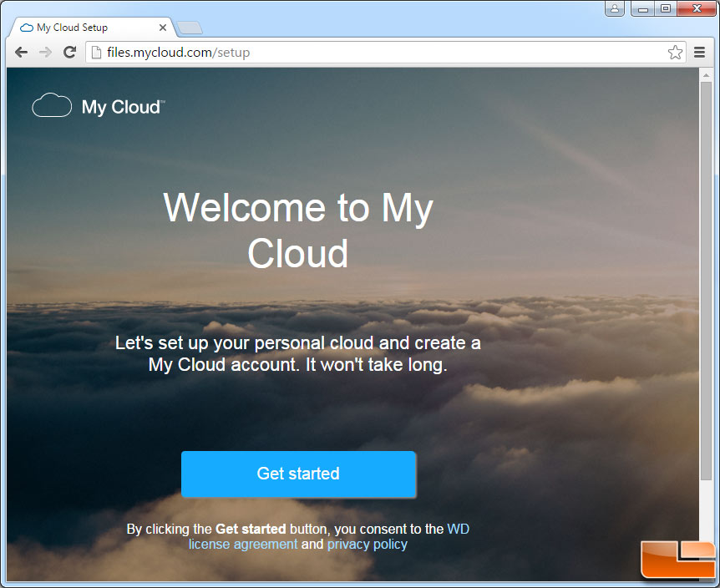Maximize the browser window
The width and height of the screenshot is (720, 588).
pos(666,8)
